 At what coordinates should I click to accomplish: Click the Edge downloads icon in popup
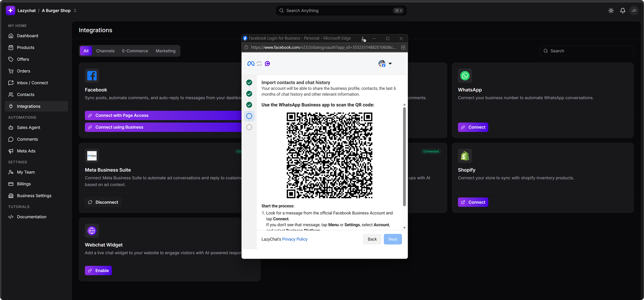tap(363, 39)
